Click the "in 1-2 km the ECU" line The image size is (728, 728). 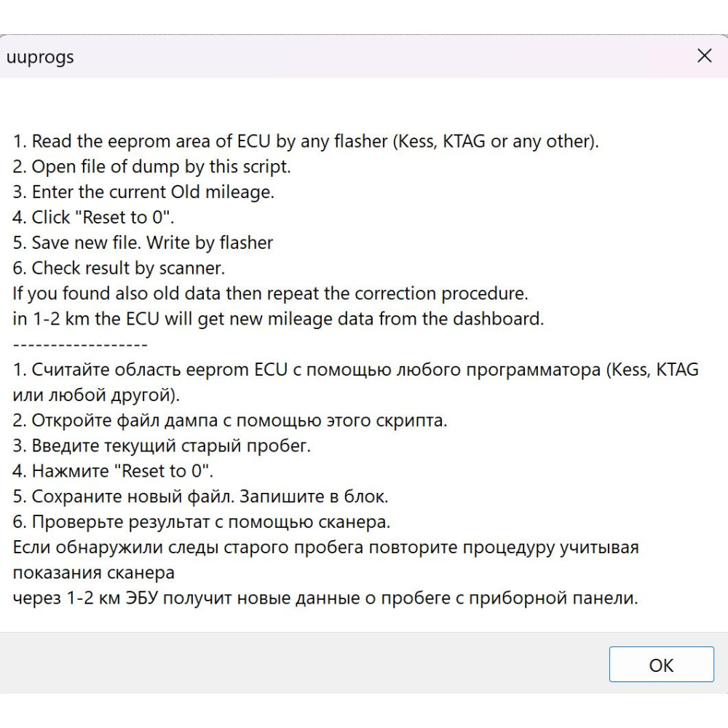point(277,319)
